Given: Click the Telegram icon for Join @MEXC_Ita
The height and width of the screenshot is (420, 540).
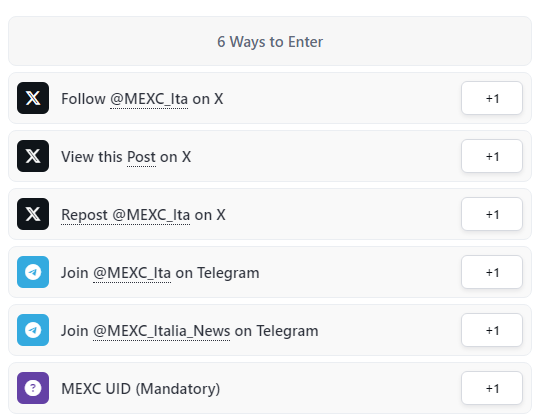Looking at the screenshot, I should (x=33, y=272).
